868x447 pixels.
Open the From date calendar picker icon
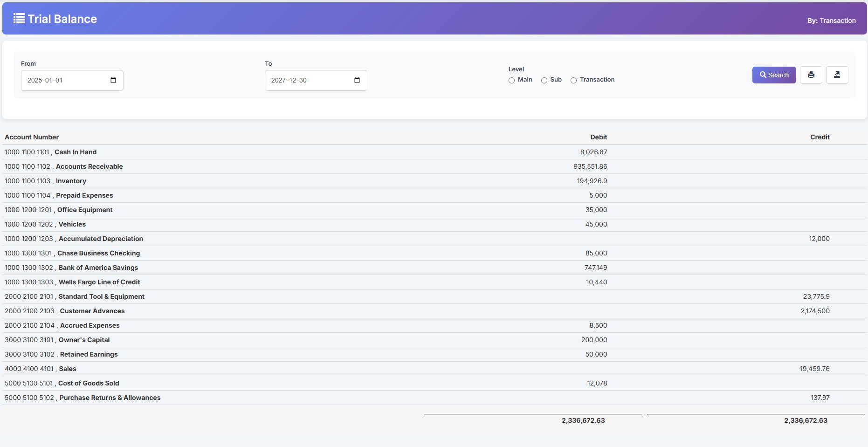[113, 80]
